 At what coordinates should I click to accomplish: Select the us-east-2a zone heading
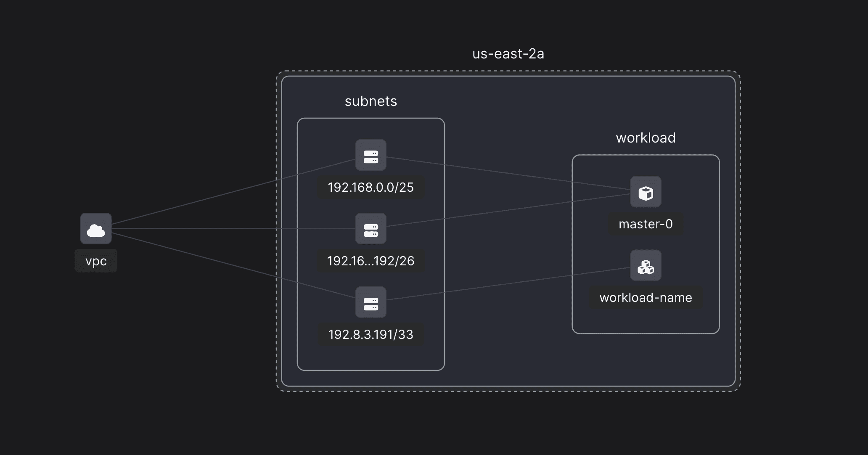[507, 53]
